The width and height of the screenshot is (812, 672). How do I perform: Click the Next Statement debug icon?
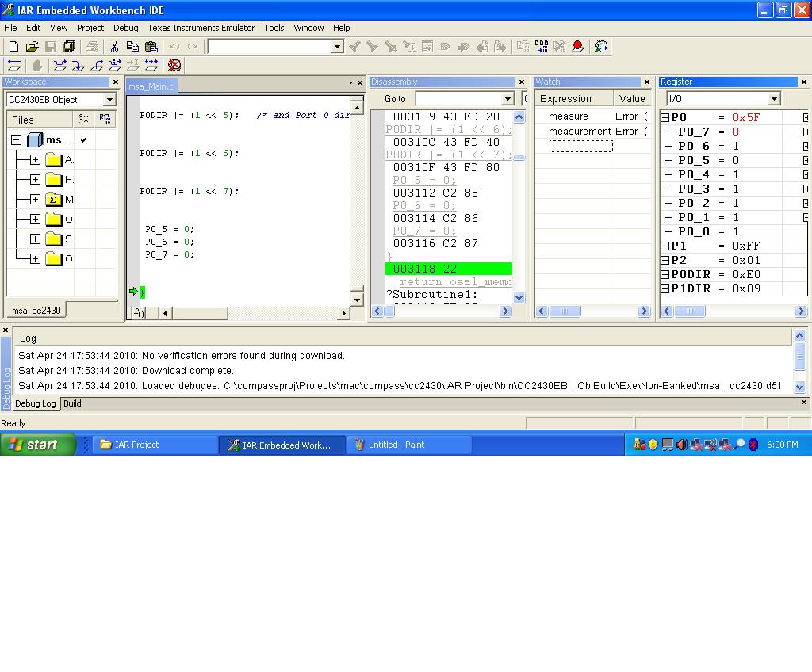(x=114, y=66)
